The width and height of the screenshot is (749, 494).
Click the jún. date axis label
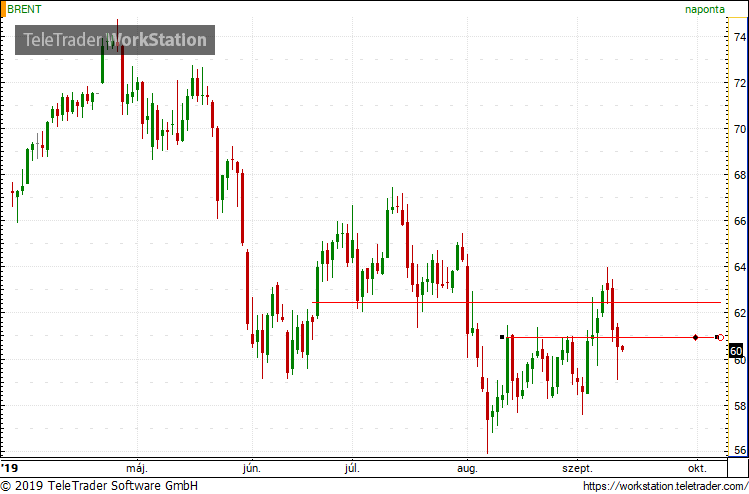(x=252, y=467)
